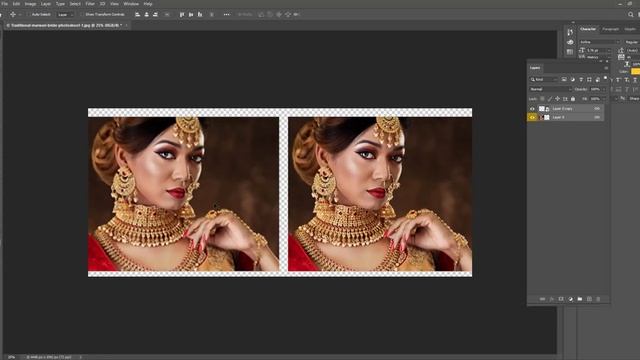Open the Layer menu
The image size is (640, 360).
point(46,4)
